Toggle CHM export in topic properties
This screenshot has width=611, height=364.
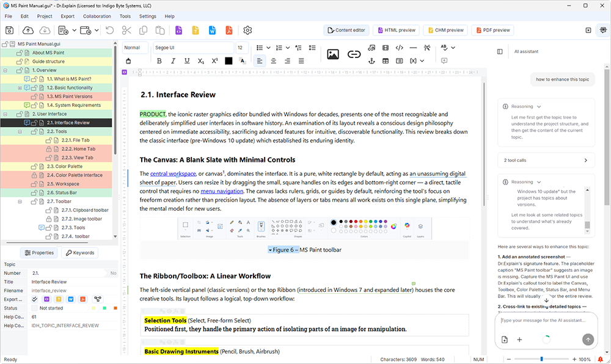pyautogui.click(x=59, y=299)
